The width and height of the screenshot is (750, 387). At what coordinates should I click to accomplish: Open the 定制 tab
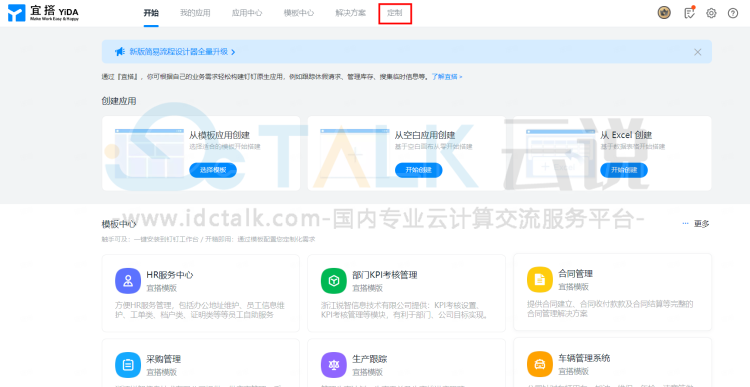point(395,13)
